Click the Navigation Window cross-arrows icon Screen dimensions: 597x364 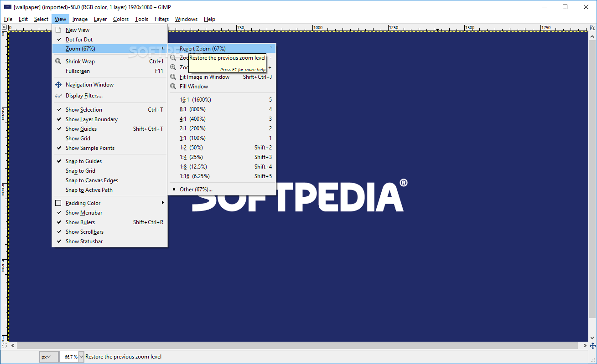[x=58, y=85]
